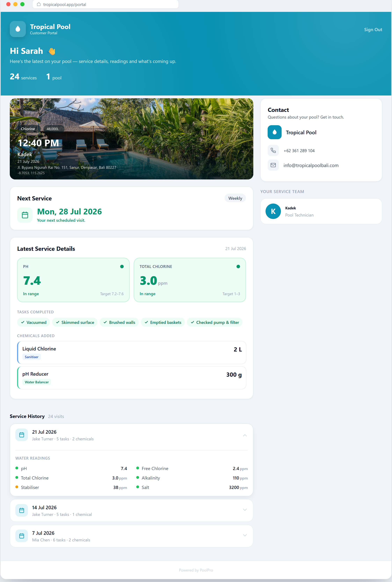Click the 24 visits label beside Service History
Screen dimensions: 392x582
(56, 416)
